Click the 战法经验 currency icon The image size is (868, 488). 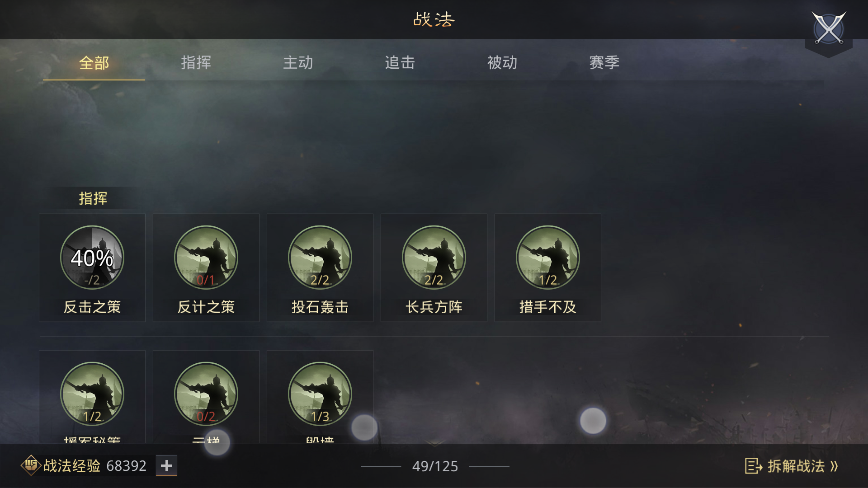(31, 465)
